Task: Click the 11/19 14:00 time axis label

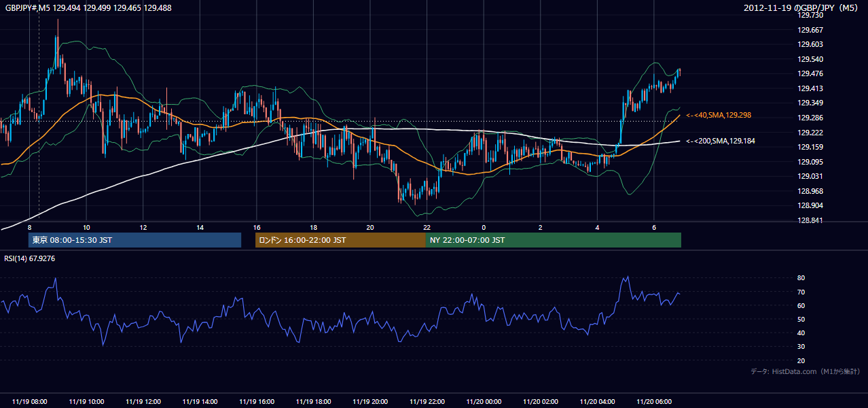Action: click(x=200, y=401)
